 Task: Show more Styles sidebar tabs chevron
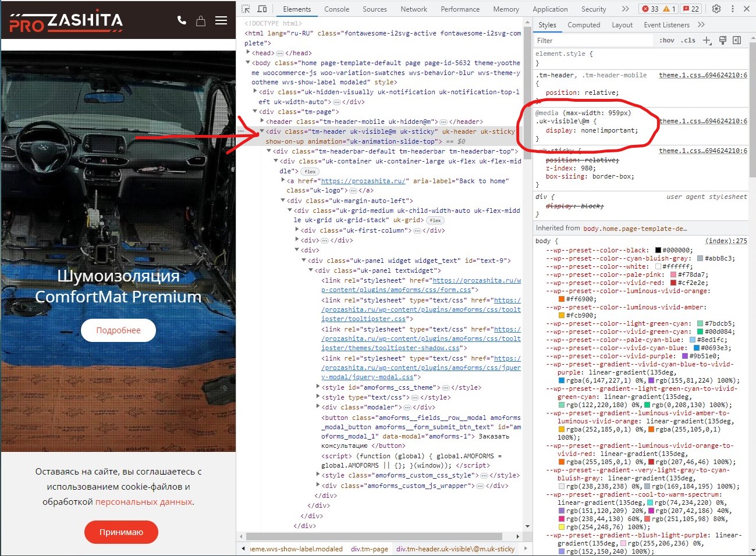(x=701, y=24)
